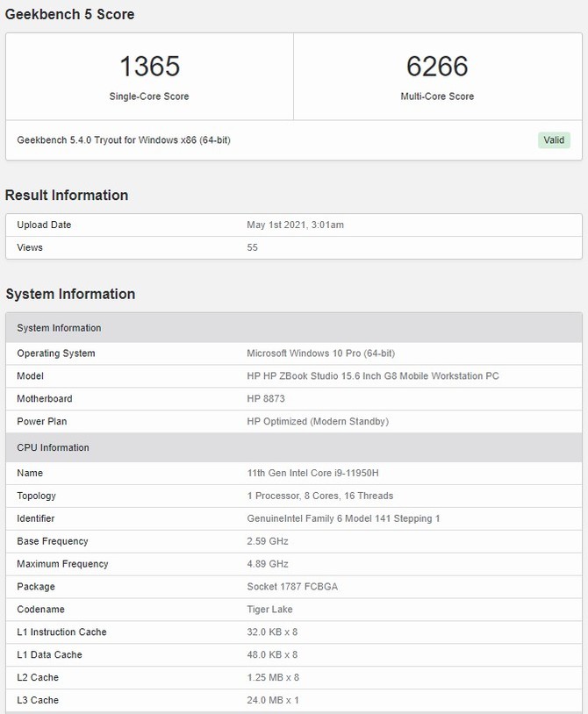Image resolution: width=588 pixels, height=714 pixels.
Task: Select the 6266 multi-core score number
Action: (x=437, y=67)
